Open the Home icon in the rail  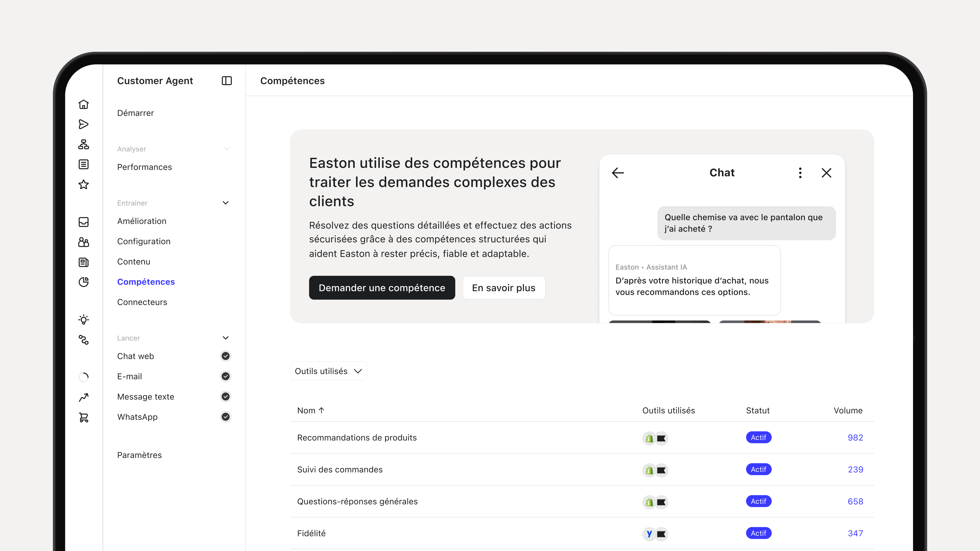[83, 104]
